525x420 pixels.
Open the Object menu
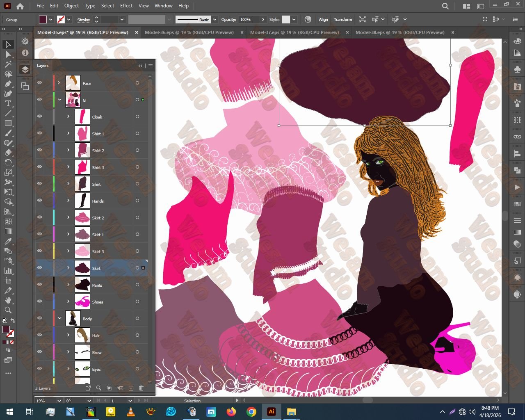click(x=71, y=6)
